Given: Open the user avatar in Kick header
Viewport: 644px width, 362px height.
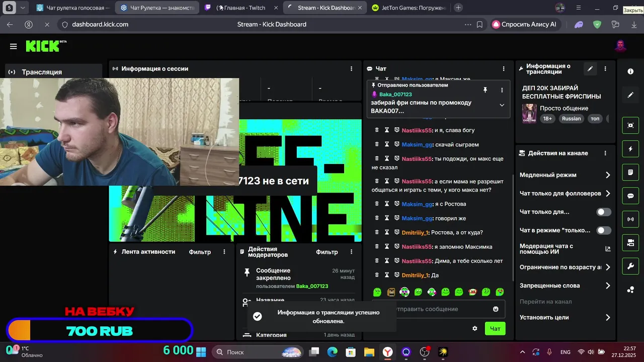Looking at the screenshot, I should pyautogui.click(x=621, y=46).
